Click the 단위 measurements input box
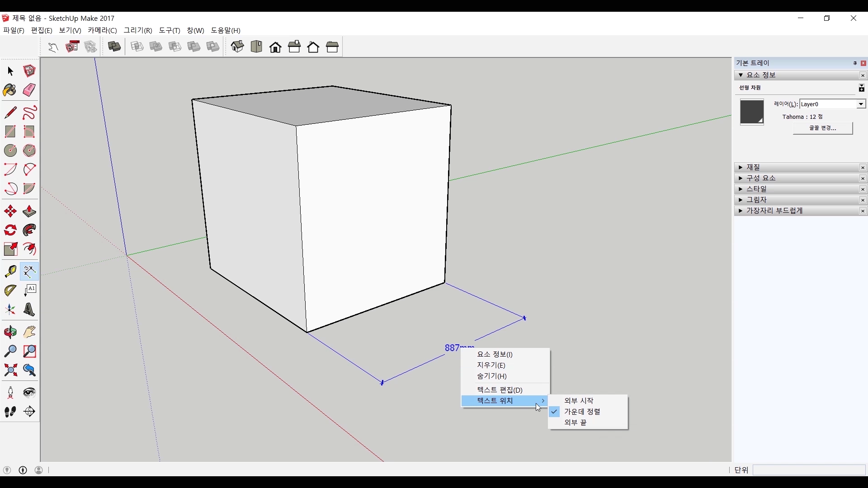Viewport: 868px width, 488px height. [808, 470]
